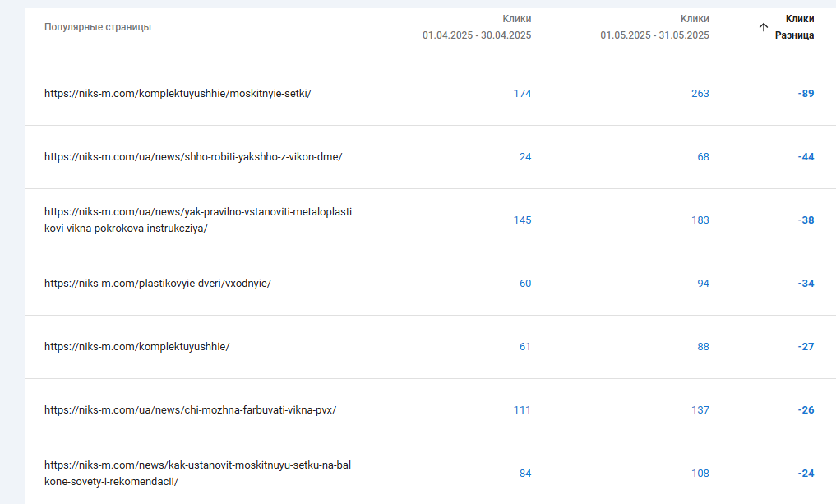Click the April clicks value 145

(522, 220)
